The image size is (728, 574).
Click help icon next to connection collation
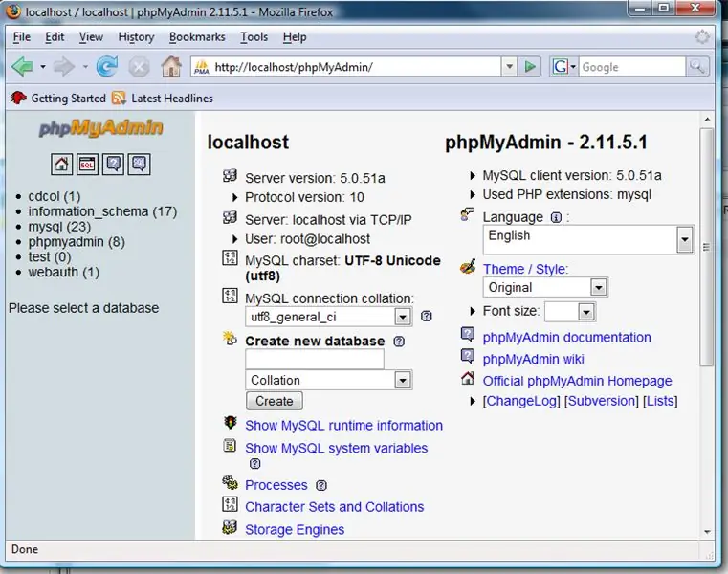(x=427, y=317)
